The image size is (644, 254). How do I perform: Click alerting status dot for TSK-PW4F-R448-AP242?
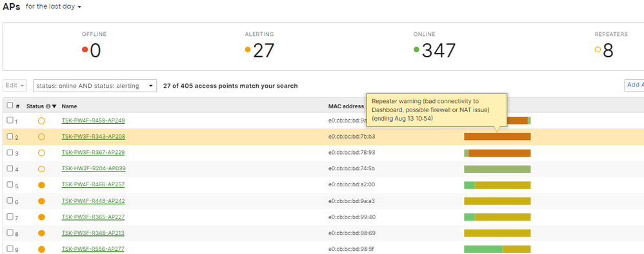(x=41, y=201)
